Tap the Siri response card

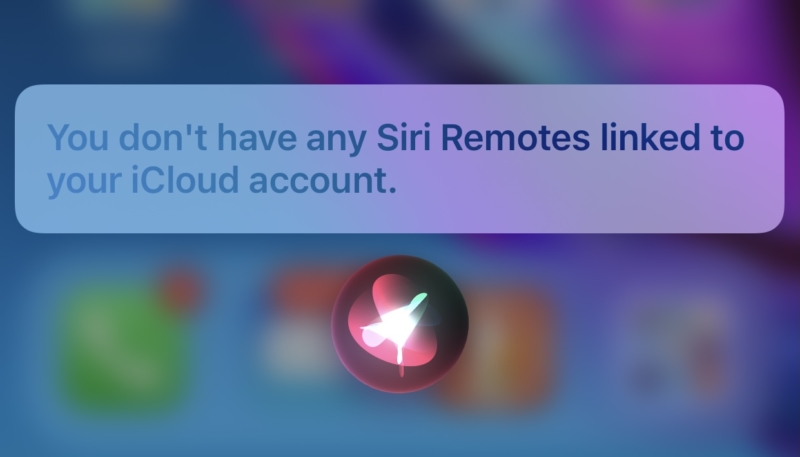pyautogui.click(x=399, y=159)
